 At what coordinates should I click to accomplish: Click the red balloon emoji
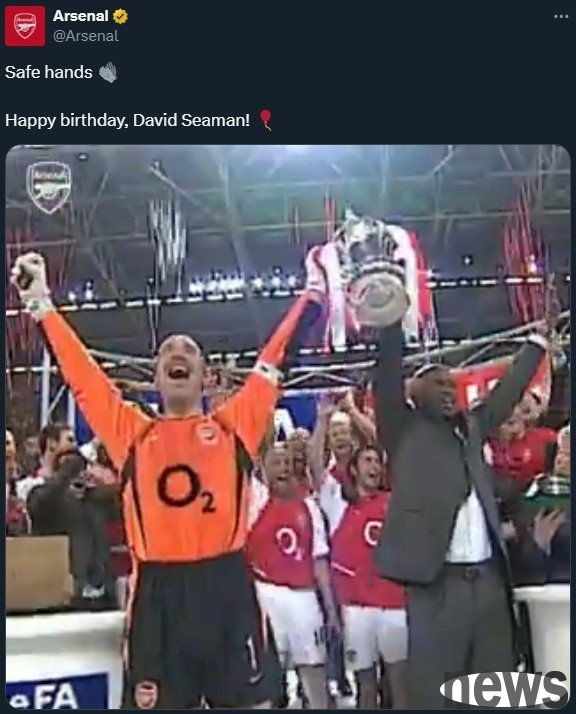pos(266,120)
